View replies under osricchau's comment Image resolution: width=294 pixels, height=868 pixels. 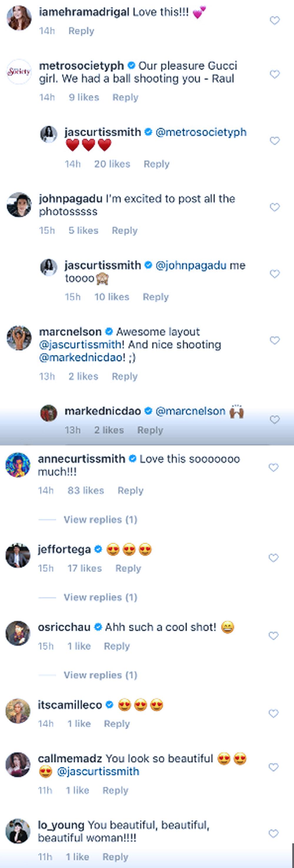[x=100, y=675]
